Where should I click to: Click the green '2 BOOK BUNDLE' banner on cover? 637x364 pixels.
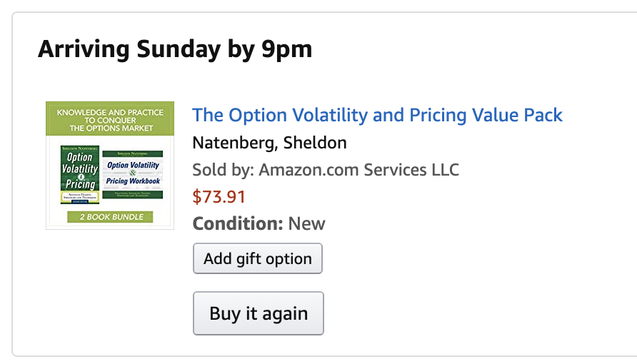click(110, 216)
